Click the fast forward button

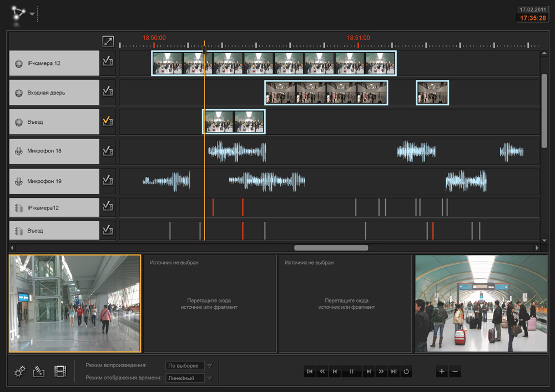point(381,371)
